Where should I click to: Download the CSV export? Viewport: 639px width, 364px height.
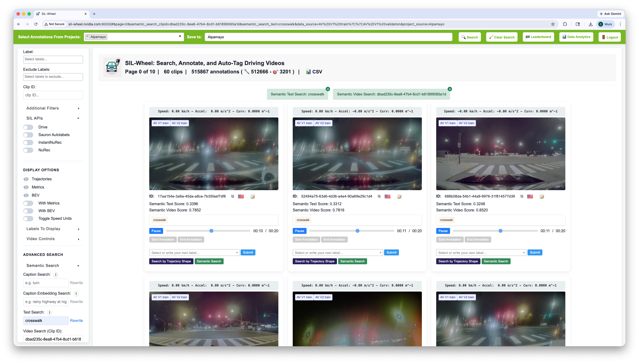point(314,72)
